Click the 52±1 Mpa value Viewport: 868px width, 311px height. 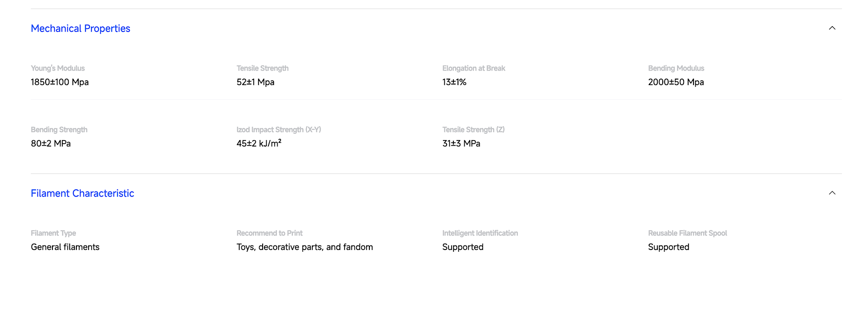(x=255, y=82)
